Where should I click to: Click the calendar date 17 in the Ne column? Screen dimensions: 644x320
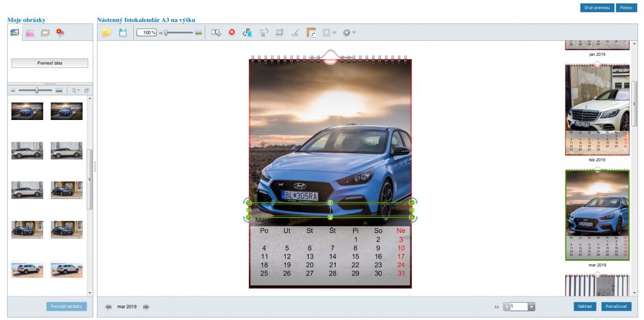tap(401, 256)
